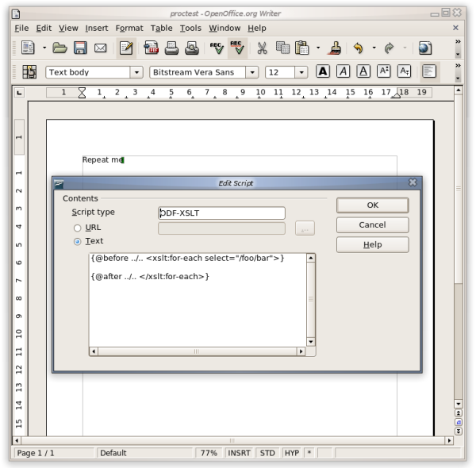Click the document horizontal scrollbar thumb
Viewport: 476px width, 468px height.
(x=232, y=440)
